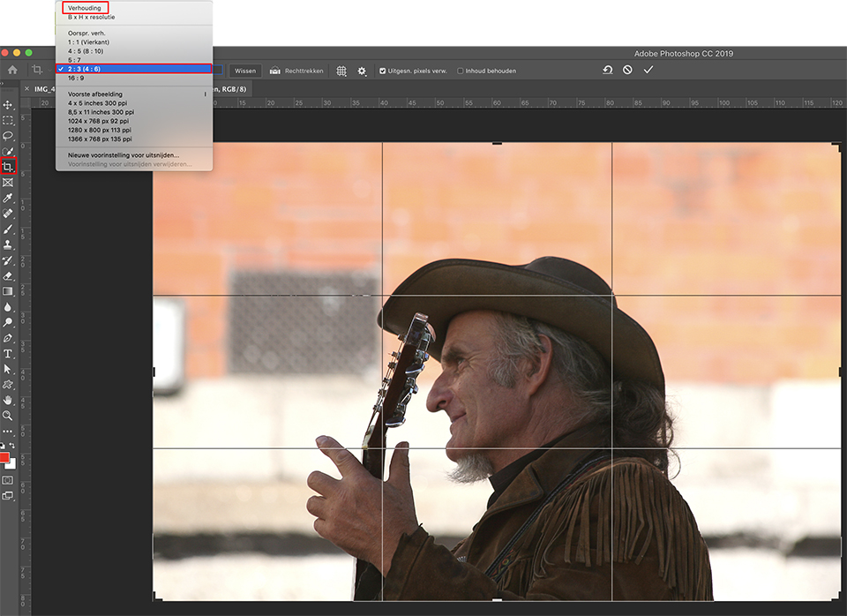Select the Clone Stamp tool

tap(8, 244)
